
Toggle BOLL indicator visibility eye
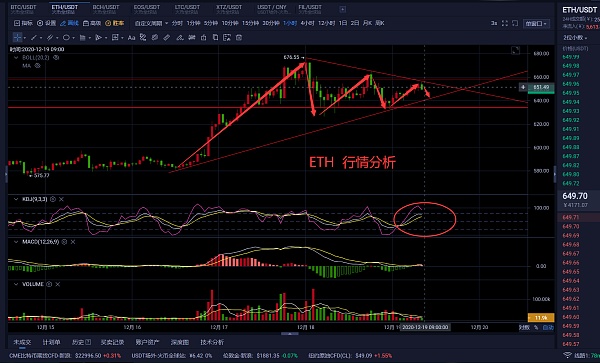coord(56,57)
